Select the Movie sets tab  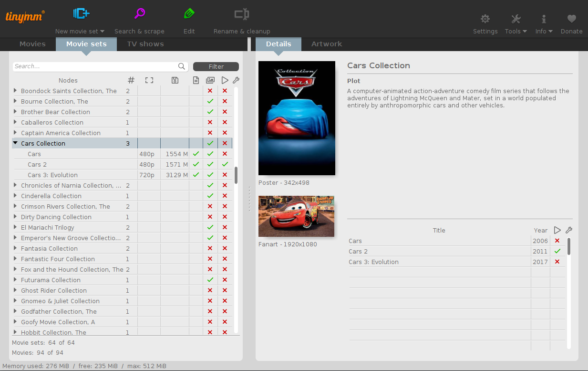(86, 44)
